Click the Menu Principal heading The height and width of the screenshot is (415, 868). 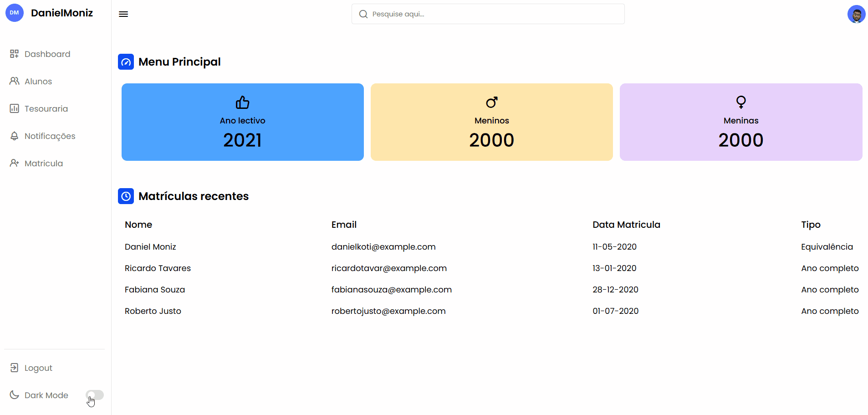pos(179,61)
